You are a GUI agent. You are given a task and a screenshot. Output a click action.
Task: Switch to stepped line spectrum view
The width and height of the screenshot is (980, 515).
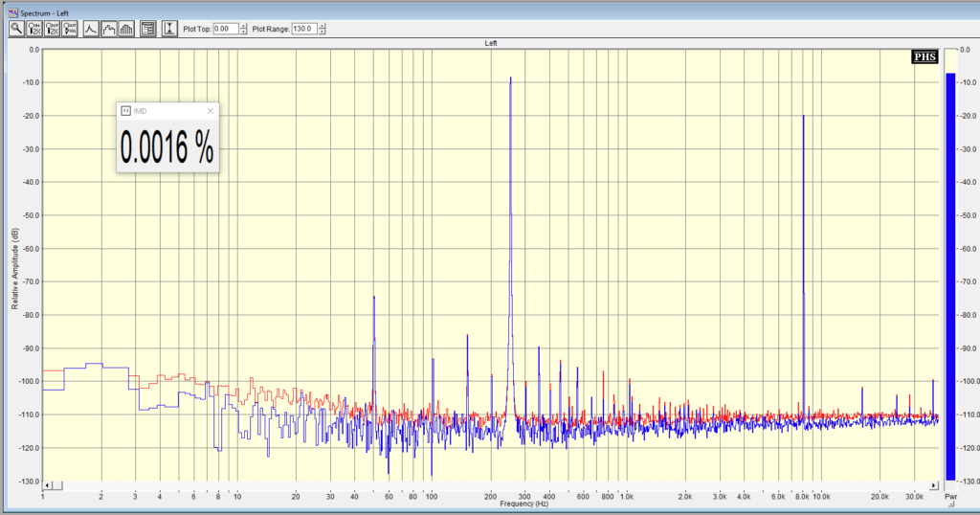point(109,29)
